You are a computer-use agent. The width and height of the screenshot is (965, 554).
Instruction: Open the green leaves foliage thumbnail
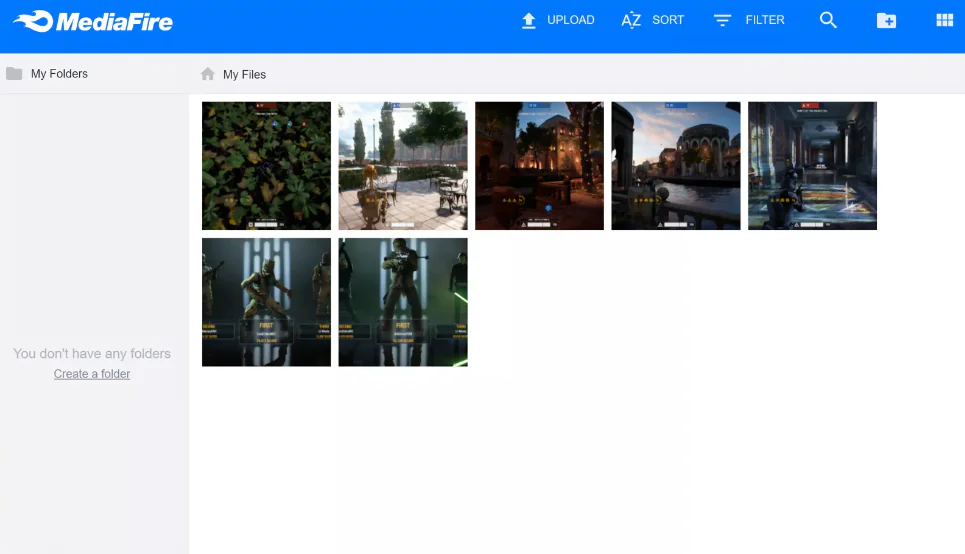[x=266, y=166]
